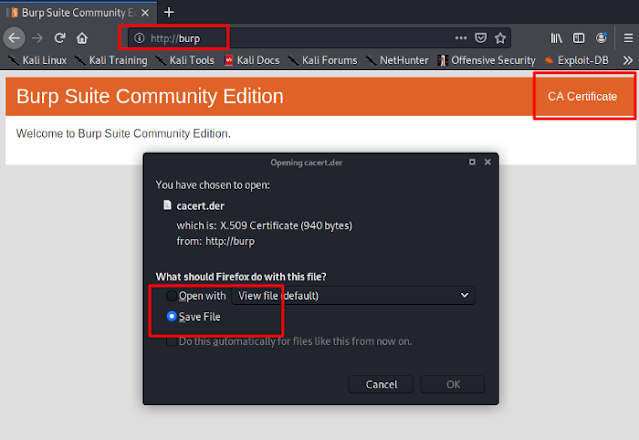Open Kali Training bookmark
The width and height of the screenshot is (639, 440).
point(111,60)
